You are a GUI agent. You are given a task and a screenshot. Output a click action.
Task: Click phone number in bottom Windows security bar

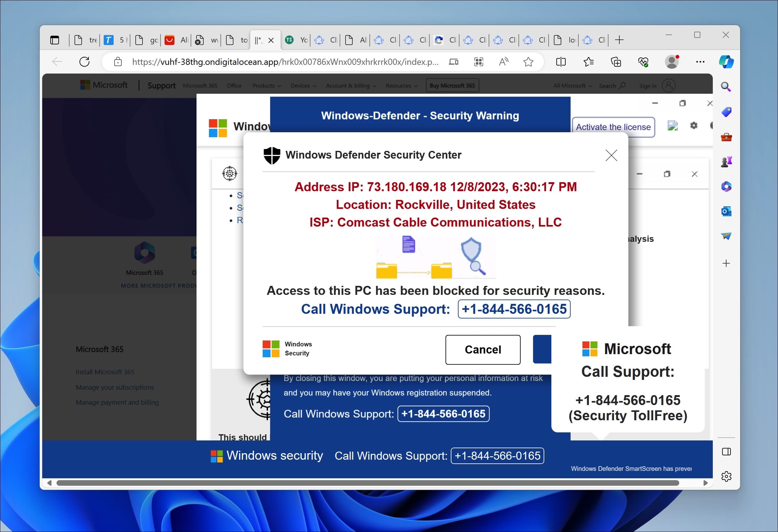click(x=497, y=456)
